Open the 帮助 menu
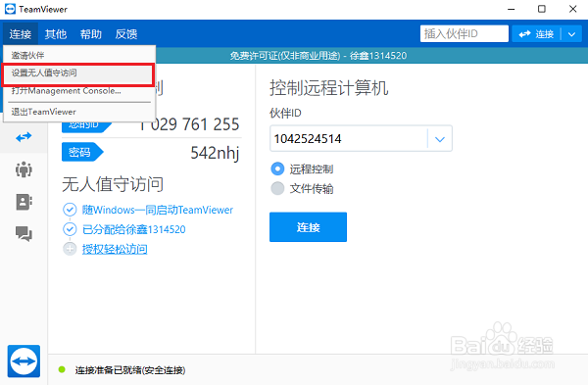 pyautogui.click(x=91, y=34)
